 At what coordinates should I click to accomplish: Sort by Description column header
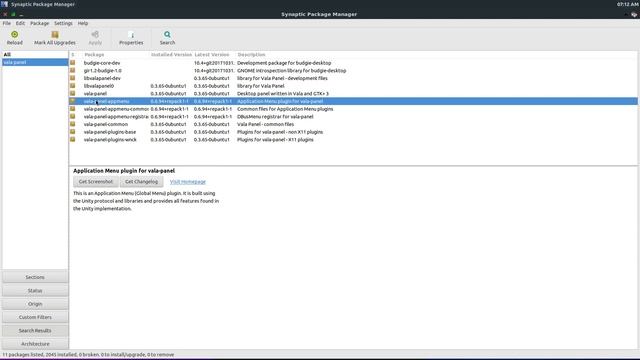[x=251, y=55]
